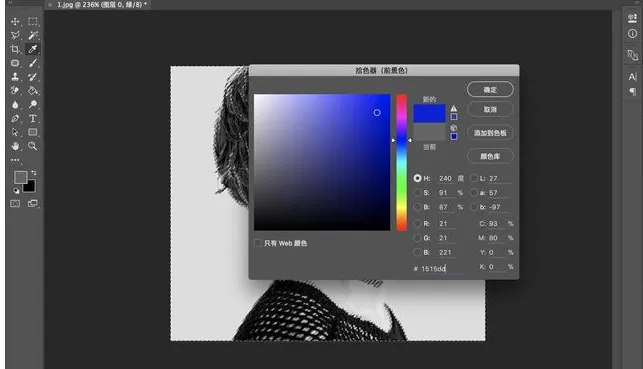The width and height of the screenshot is (643, 369).
Task: Select the Type tool
Action: click(33, 118)
